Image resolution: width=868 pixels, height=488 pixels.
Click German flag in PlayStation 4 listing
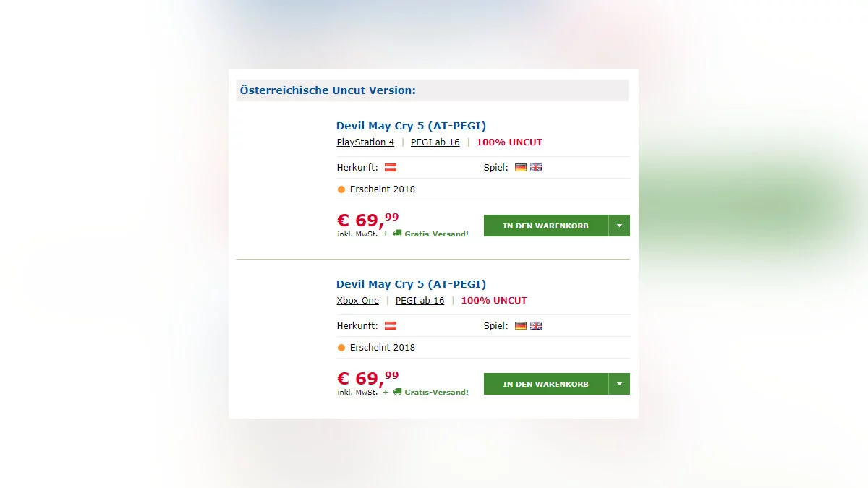(521, 168)
